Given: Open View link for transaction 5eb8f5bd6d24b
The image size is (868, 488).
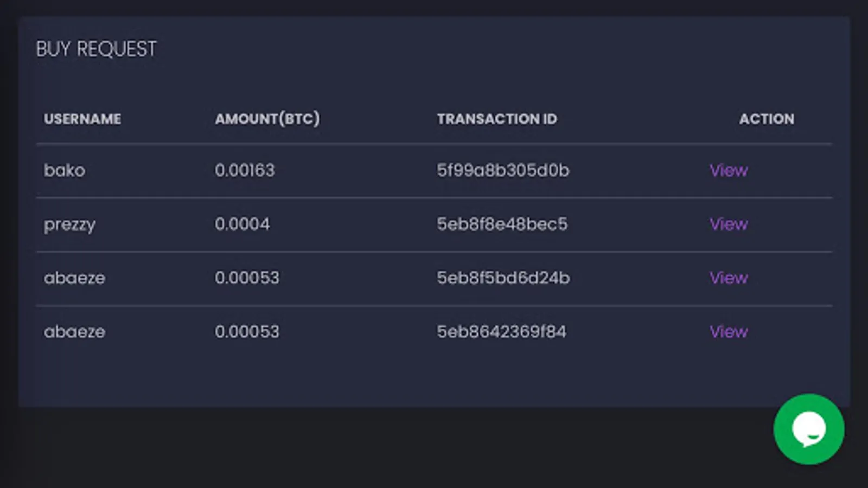Looking at the screenshot, I should (x=729, y=278).
